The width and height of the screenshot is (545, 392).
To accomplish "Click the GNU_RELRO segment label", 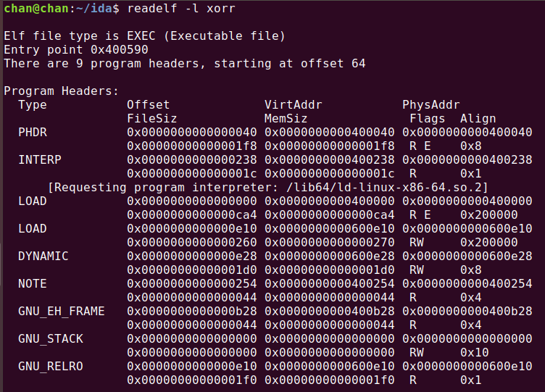I will tap(51, 367).
